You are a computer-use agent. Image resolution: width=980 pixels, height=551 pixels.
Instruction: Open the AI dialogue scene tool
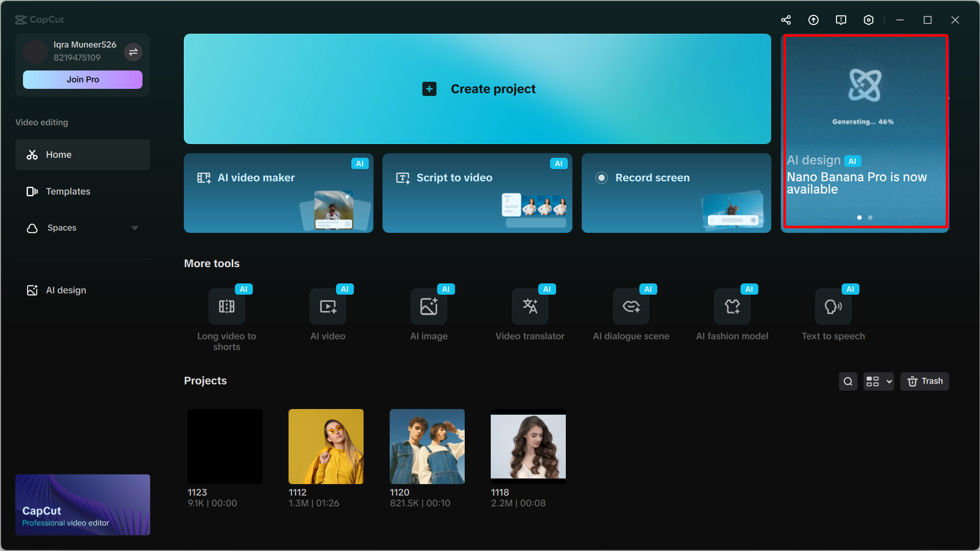(631, 306)
